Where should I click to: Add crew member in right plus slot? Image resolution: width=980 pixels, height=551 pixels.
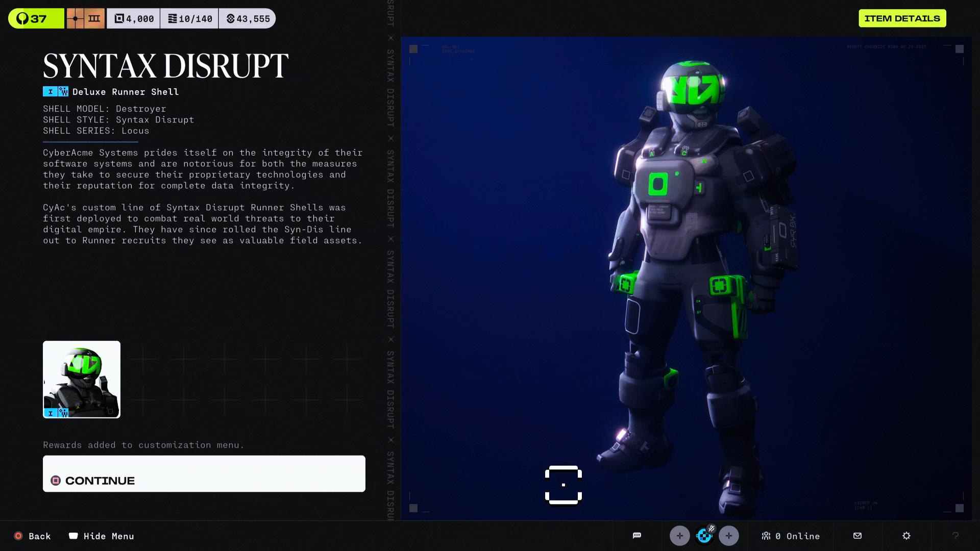729,536
